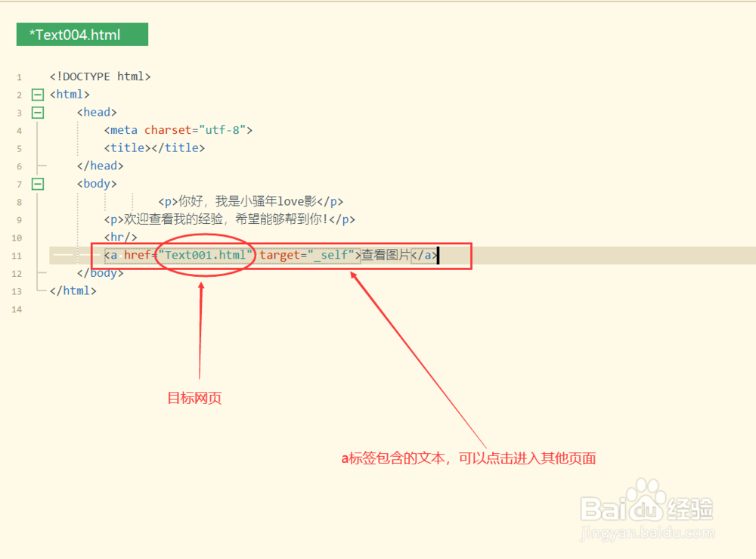Image resolution: width=756 pixels, height=559 pixels.
Task: Click the meta charset="utf-8" line
Action: point(178,130)
